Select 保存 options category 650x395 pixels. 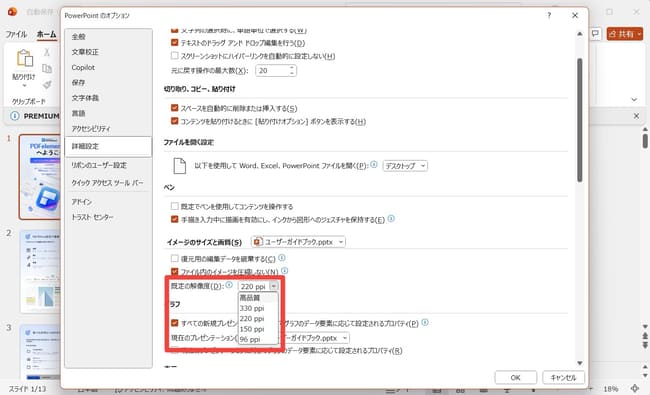click(109, 82)
